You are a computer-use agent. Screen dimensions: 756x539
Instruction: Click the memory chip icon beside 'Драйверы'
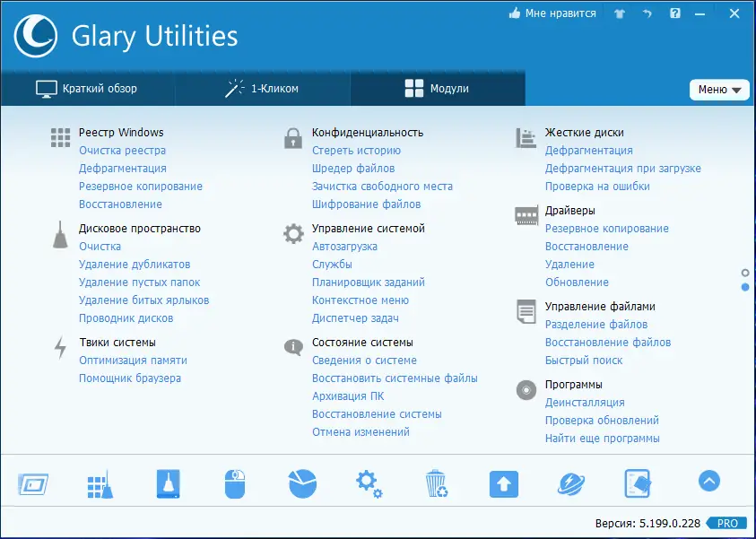point(526,215)
